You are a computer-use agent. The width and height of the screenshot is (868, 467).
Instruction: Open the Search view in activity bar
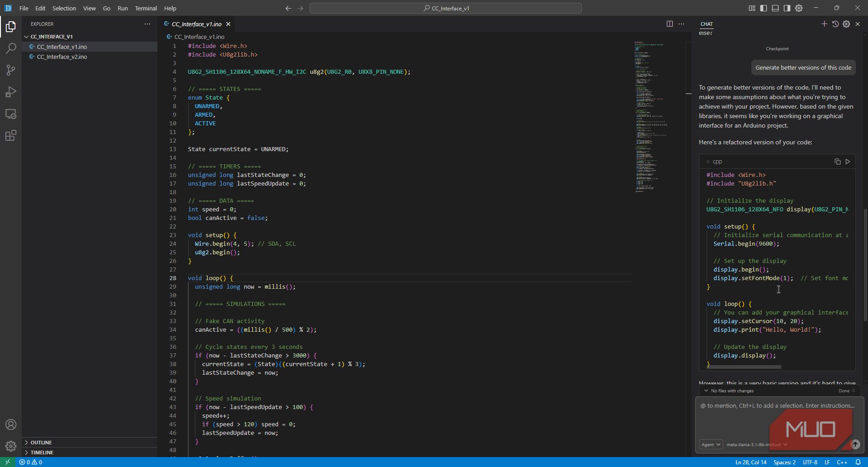click(x=11, y=48)
